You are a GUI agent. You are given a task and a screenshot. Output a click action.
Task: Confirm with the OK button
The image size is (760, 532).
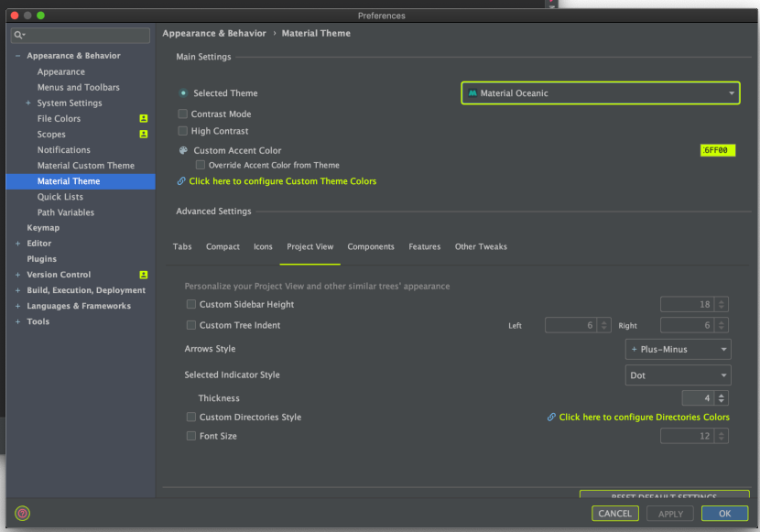tap(724, 514)
